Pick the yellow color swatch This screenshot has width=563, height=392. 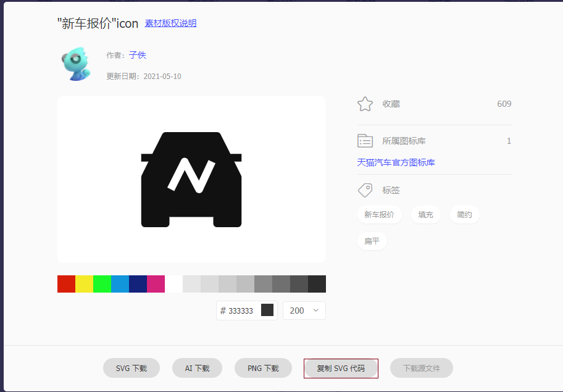(85, 284)
